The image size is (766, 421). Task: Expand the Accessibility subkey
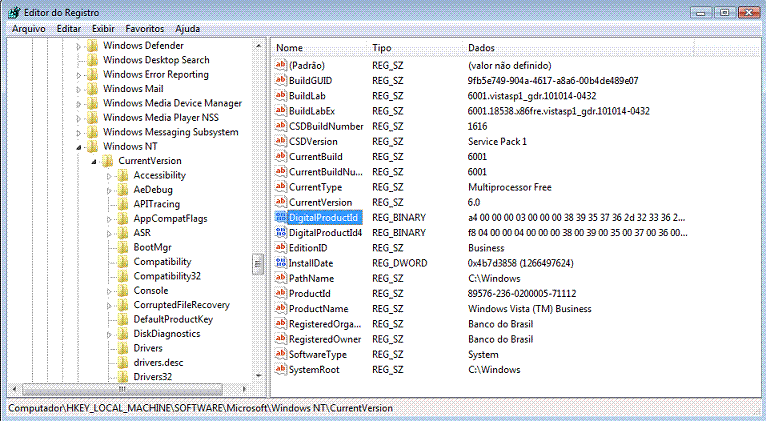point(109,176)
